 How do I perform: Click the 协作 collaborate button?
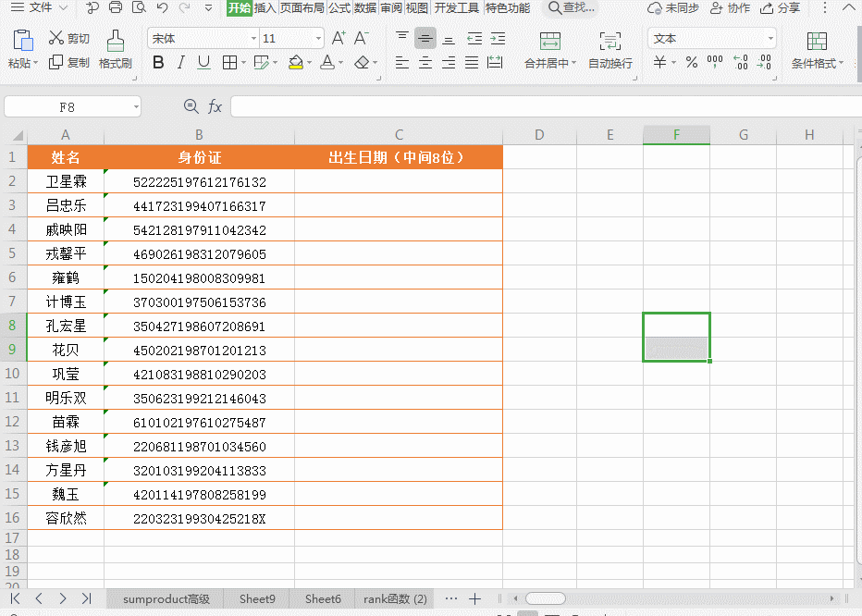[730, 7]
